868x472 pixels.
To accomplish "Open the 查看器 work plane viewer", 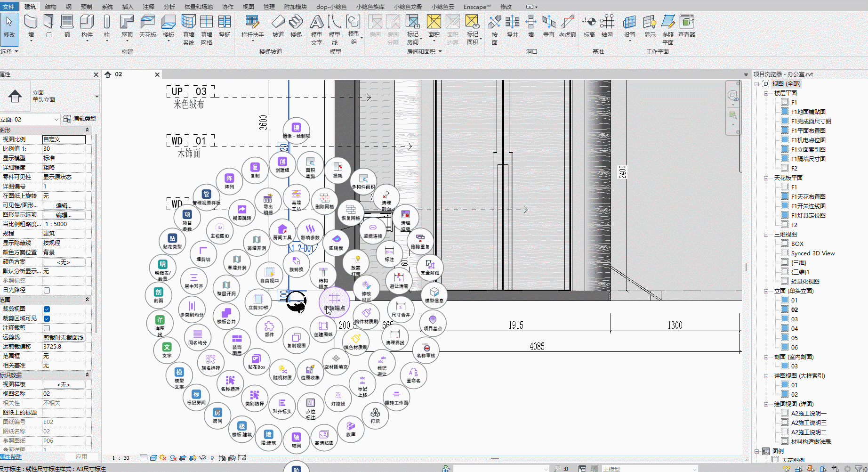I will coord(687,26).
